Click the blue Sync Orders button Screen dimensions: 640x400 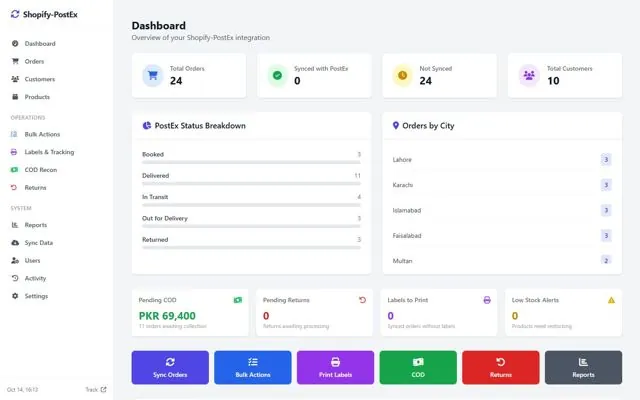170,367
